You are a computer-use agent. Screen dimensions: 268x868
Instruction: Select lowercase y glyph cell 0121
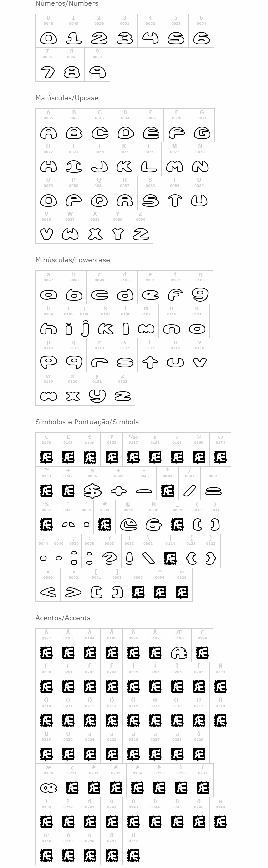[x=97, y=388]
